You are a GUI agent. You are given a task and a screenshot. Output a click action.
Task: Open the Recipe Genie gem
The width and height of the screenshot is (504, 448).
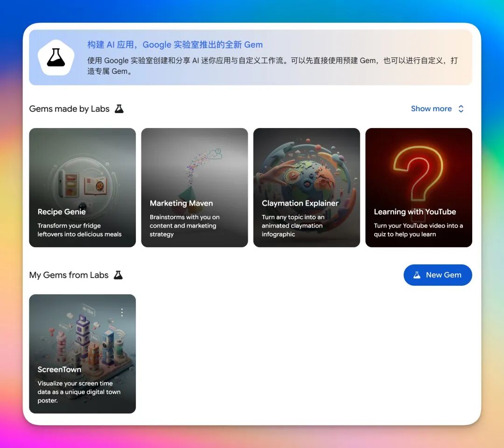(82, 187)
